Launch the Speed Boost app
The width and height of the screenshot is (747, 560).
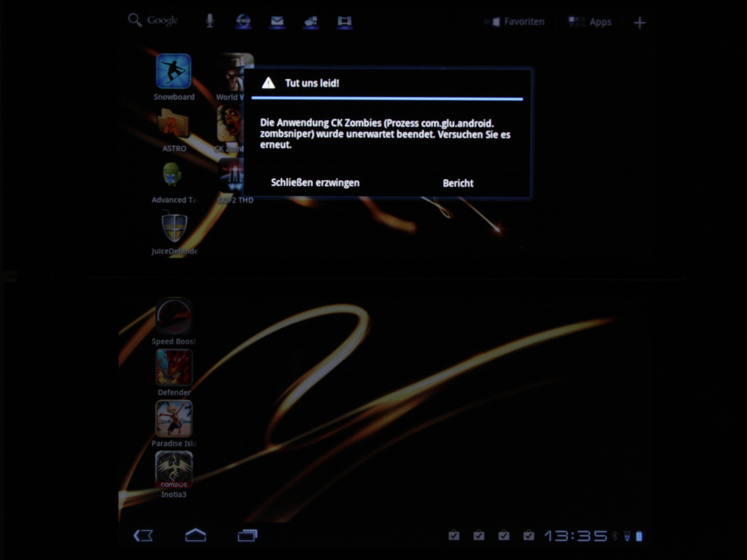(x=174, y=321)
